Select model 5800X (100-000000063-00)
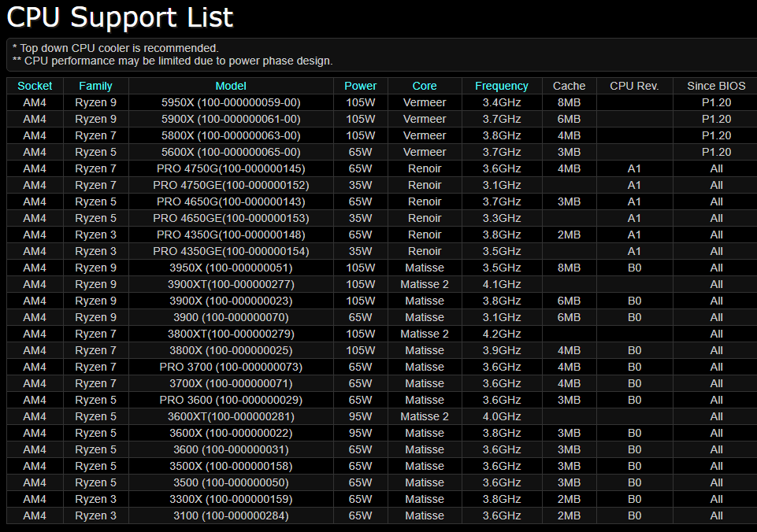This screenshot has height=532, width=757. click(x=231, y=135)
